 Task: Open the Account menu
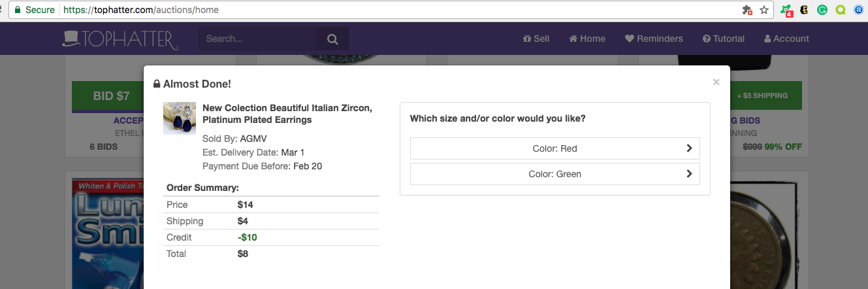[786, 39]
